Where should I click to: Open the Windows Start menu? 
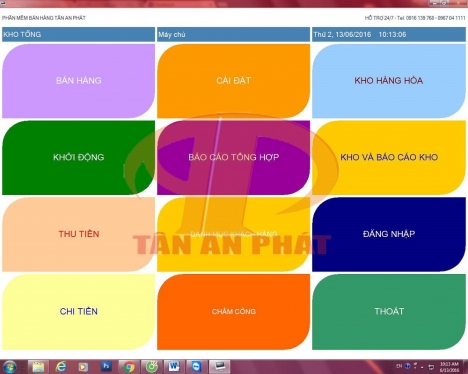tap(9, 367)
